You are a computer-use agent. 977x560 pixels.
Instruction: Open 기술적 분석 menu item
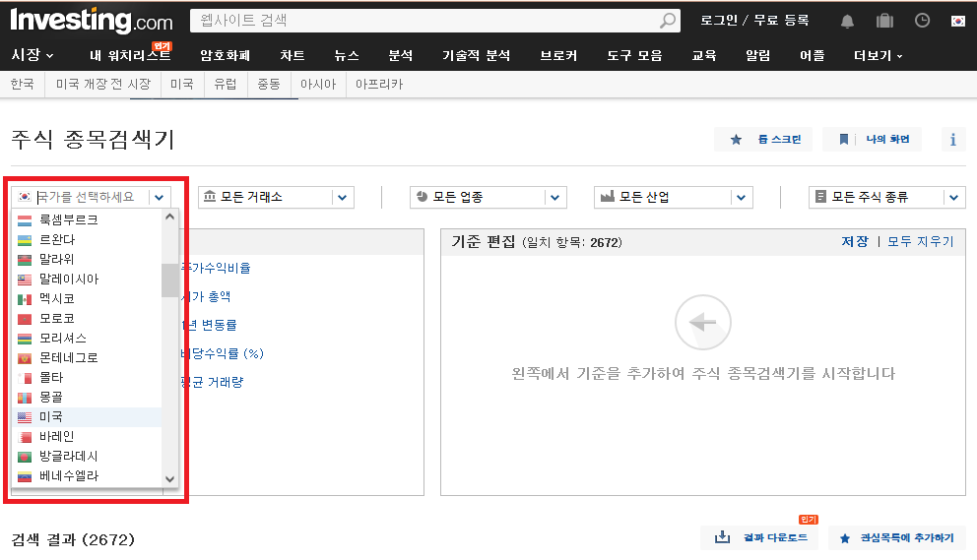pos(476,55)
